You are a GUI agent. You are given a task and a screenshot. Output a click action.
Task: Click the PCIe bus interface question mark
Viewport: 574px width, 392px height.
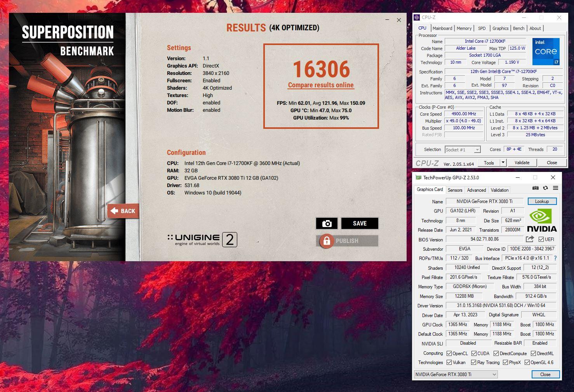click(555, 258)
